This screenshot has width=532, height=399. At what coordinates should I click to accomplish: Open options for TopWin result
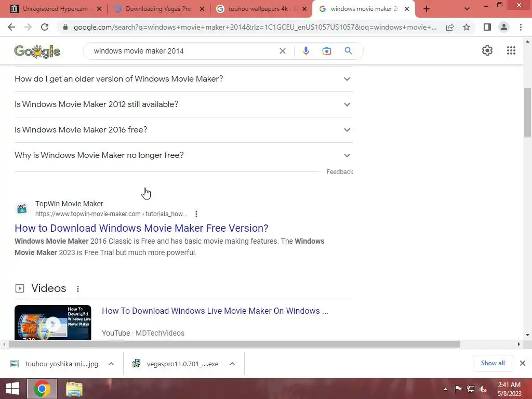tap(196, 214)
